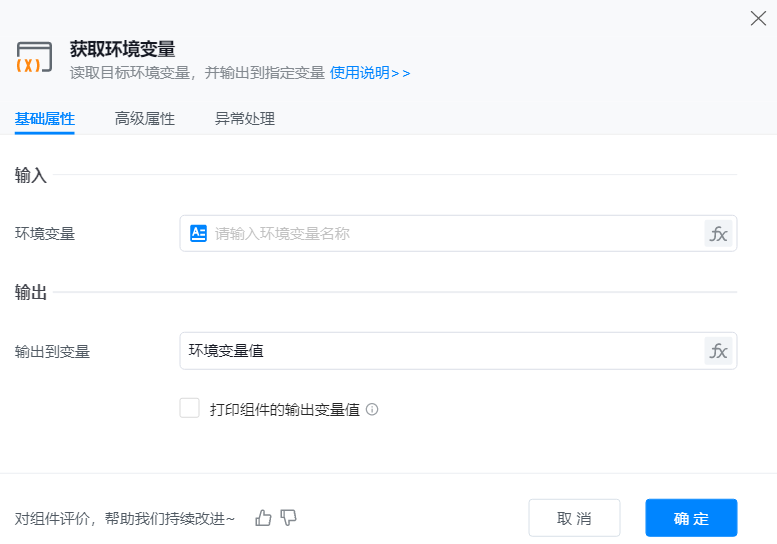Click the thumbs-down rating icon
Image resolution: width=777 pixels, height=544 pixels.
289,517
